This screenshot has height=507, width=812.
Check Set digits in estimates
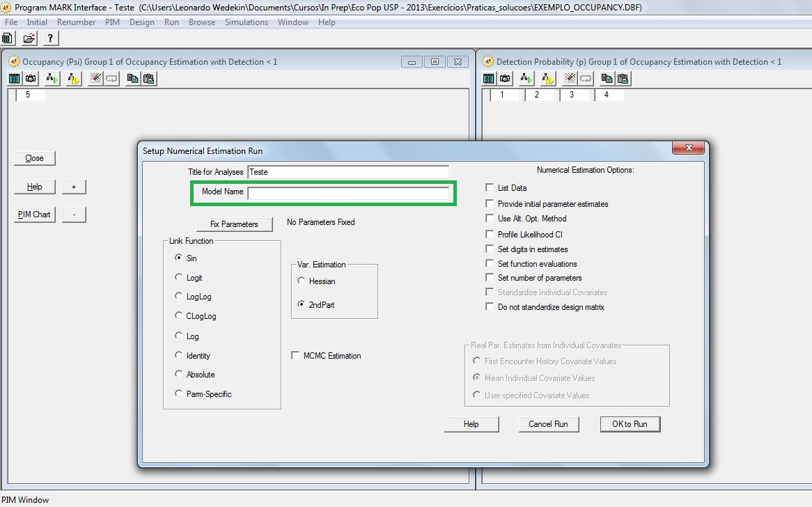(x=490, y=249)
